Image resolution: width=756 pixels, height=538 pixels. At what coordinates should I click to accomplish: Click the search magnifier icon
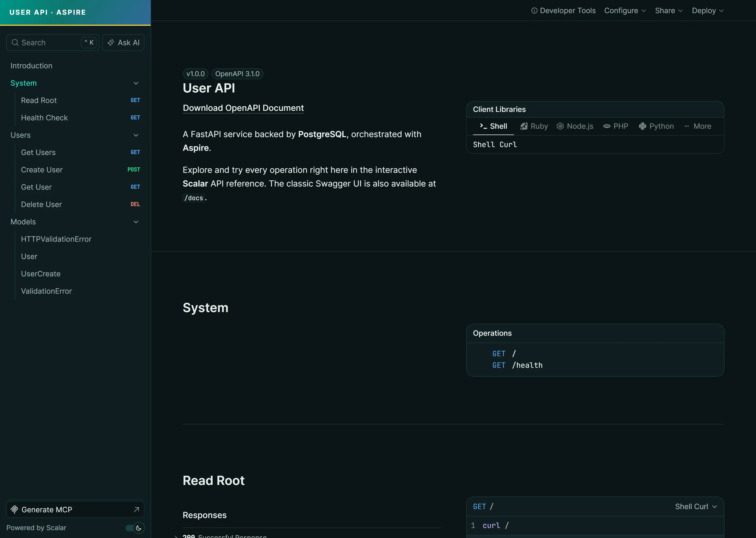pos(15,42)
